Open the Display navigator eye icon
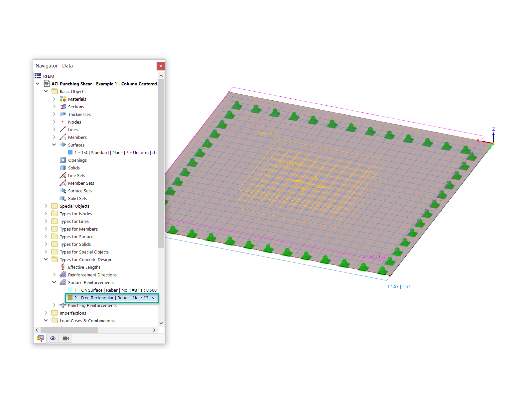 pos(53,338)
